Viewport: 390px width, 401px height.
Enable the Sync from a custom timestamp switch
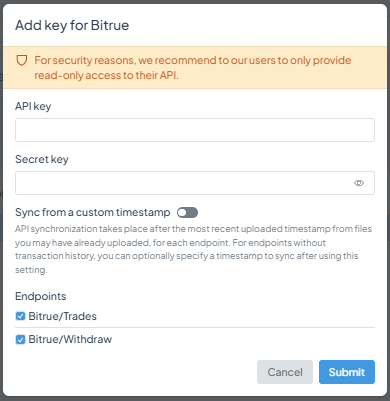point(187,212)
